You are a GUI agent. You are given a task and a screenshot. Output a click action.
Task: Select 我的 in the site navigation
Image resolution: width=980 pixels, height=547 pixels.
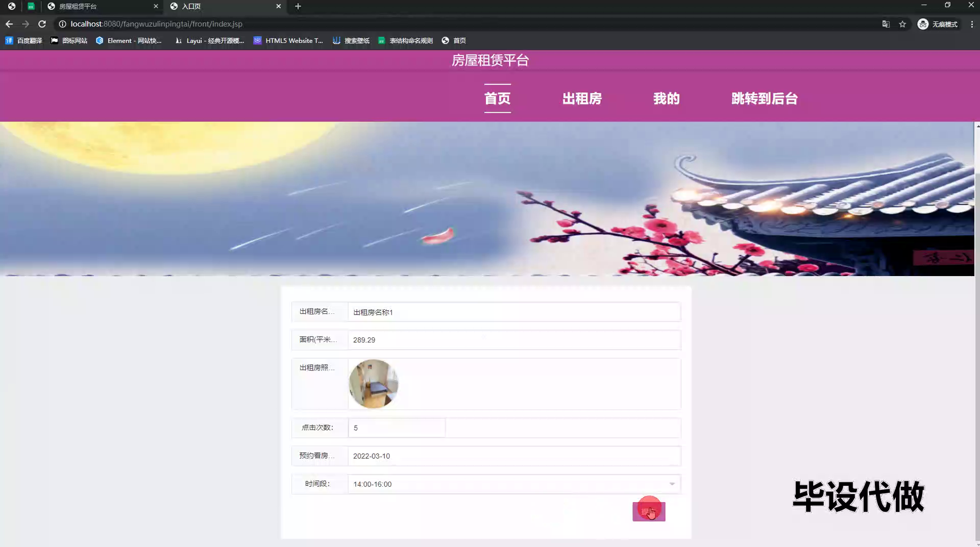click(667, 98)
